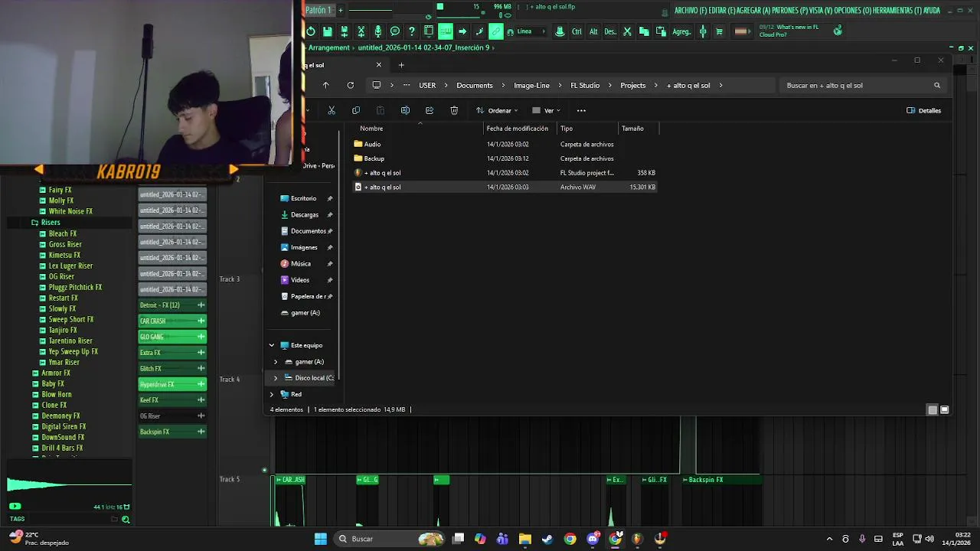Open a new tab in File Explorer
This screenshot has height=551, width=980.
(x=401, y=65)
